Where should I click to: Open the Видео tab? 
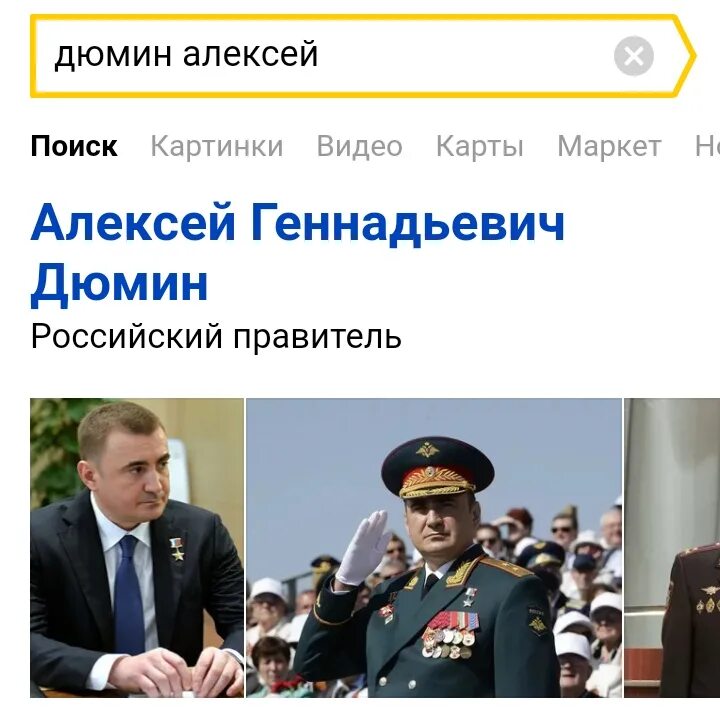click(x=359, y=146)
